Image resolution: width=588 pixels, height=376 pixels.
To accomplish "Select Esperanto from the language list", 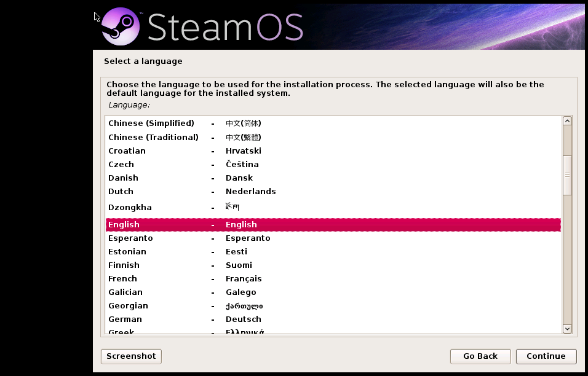I will tap(185, 238).
